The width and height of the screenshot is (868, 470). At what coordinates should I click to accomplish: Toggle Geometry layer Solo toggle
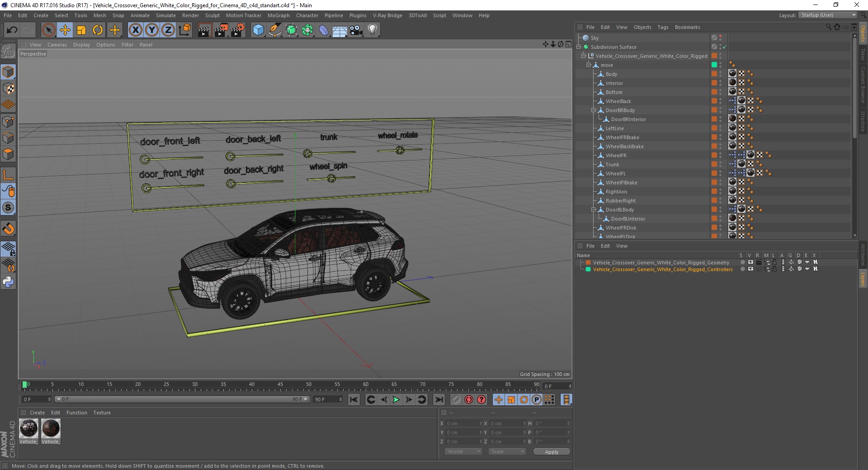[742, 262]
